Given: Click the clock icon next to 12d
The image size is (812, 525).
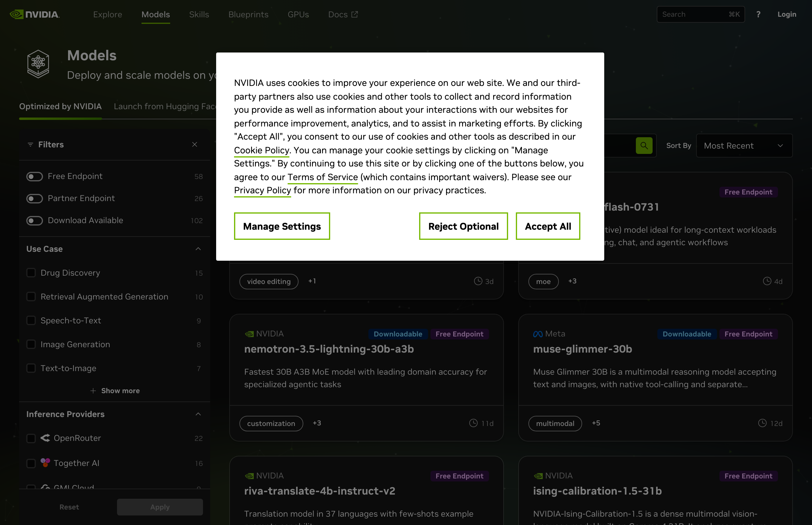Looking at the screenshot, I should (x=762, y=423).
